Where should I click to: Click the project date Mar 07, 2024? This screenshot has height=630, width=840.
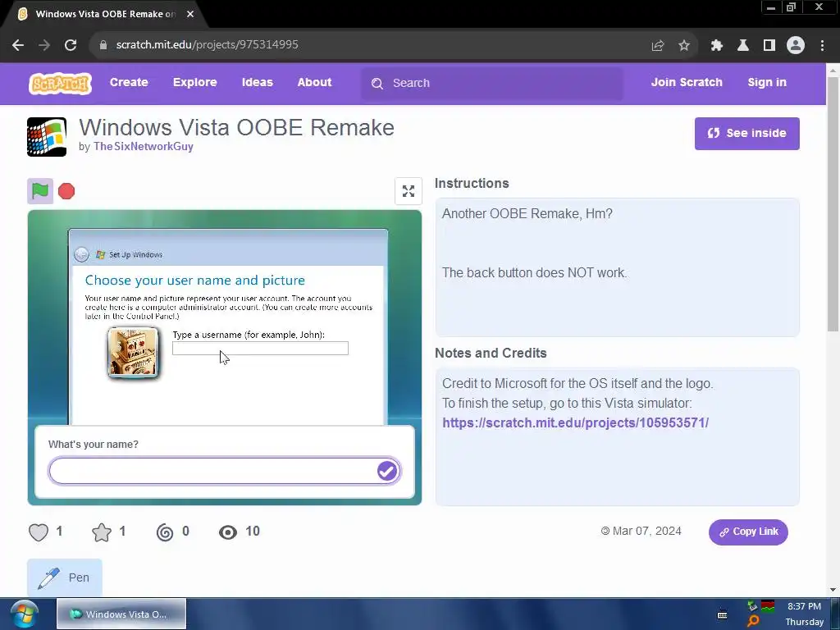click(646, 532)
